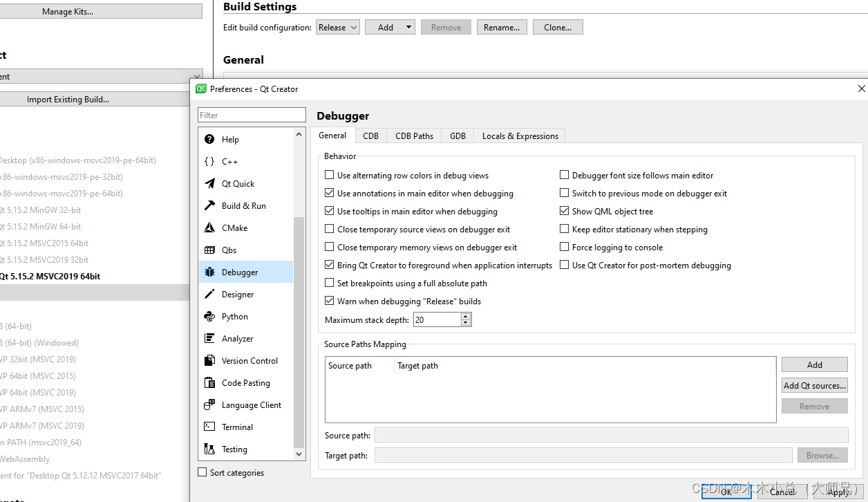Check the Sort categories box
868x502 pixels.
[x=202, y=472]
